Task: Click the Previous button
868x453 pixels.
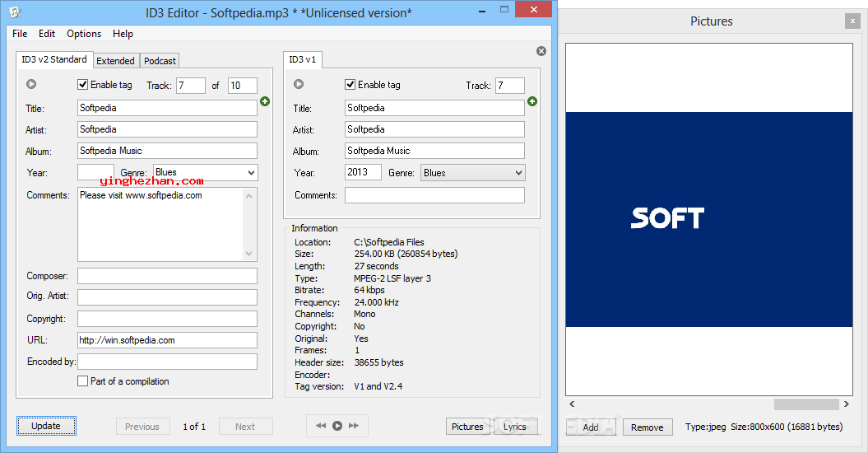Action: tap(142, 427)
